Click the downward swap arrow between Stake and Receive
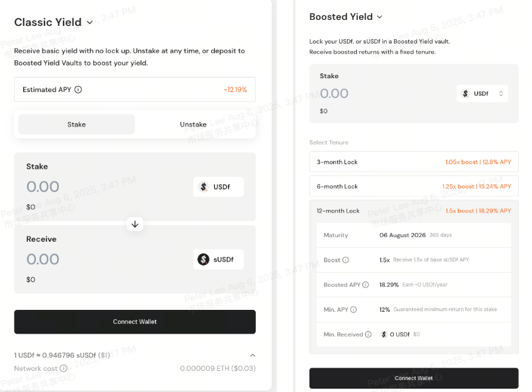Image resolution: width=532 pixels, height=392 pixels. pos(134,224)
